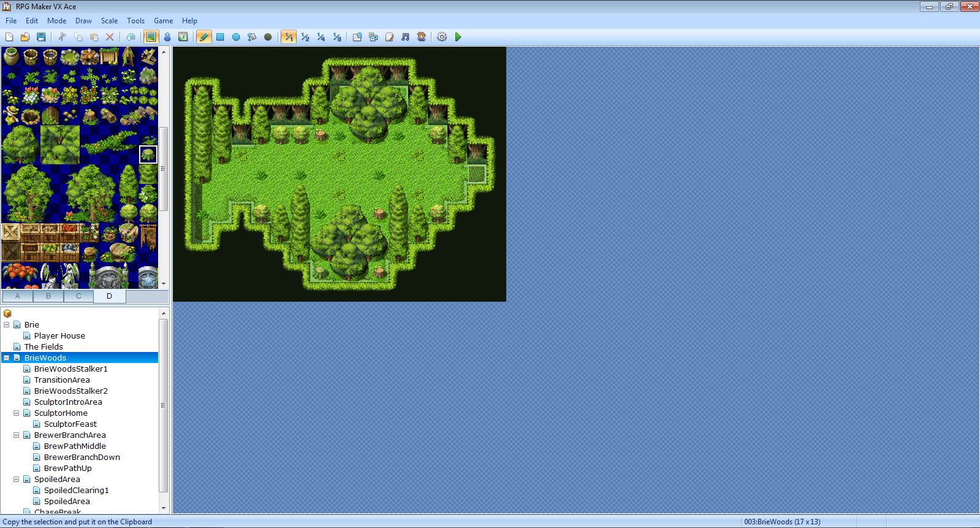
Task: Open the Game menu
Action: [163, 20]
